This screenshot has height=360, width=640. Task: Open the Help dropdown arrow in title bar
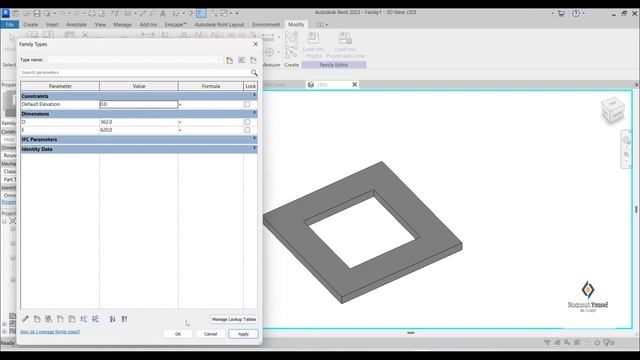click(583, 13)
